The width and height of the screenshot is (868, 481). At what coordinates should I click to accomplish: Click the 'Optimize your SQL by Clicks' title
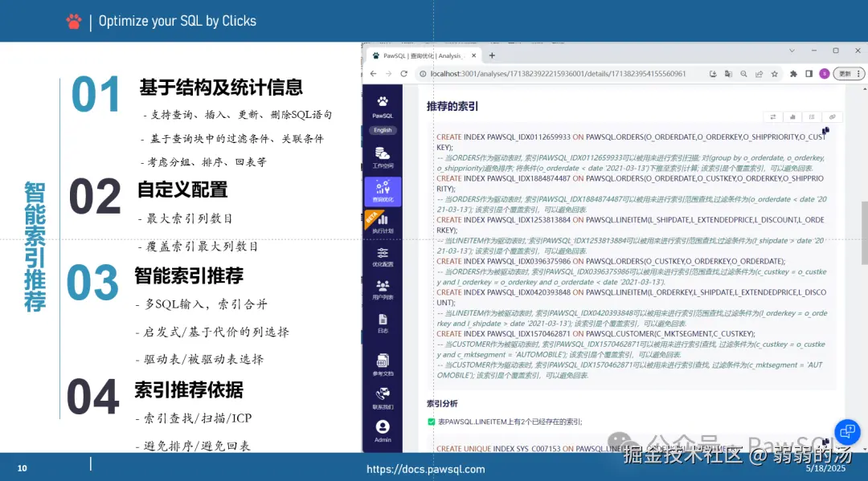click(177, 21)
